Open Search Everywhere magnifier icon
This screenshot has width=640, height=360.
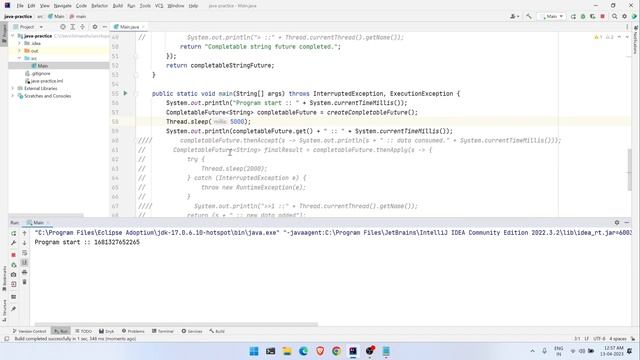[x=615, y=16]
